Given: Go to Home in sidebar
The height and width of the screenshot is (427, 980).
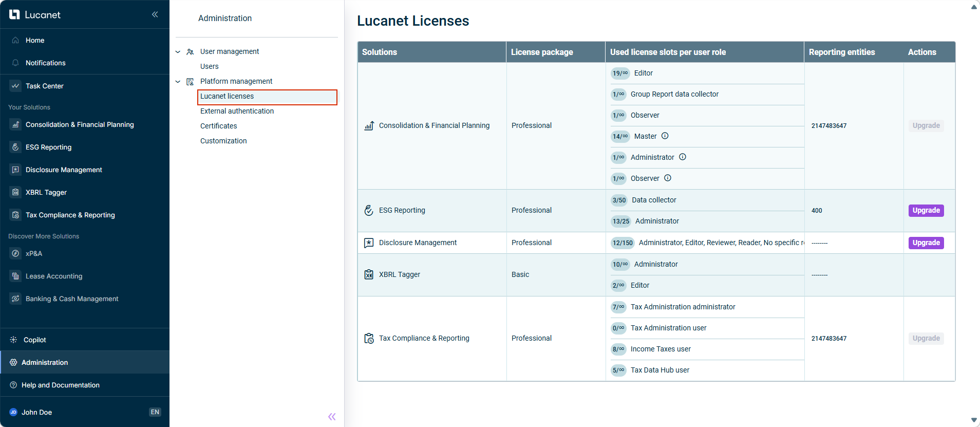Looking at the screenshot, I should pos(85,40).
